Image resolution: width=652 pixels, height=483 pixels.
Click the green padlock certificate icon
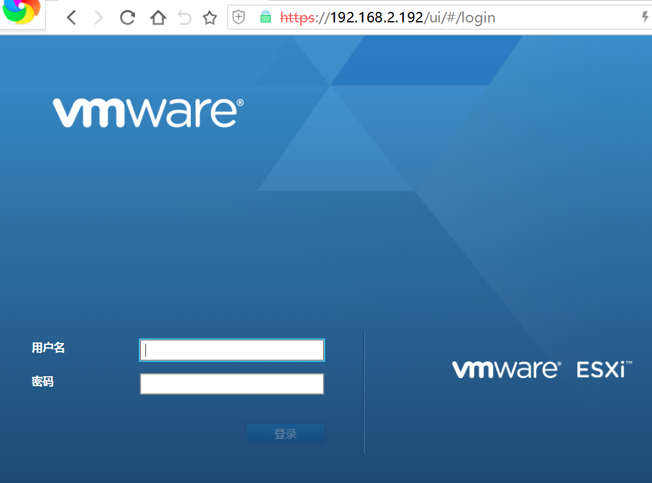265,17
